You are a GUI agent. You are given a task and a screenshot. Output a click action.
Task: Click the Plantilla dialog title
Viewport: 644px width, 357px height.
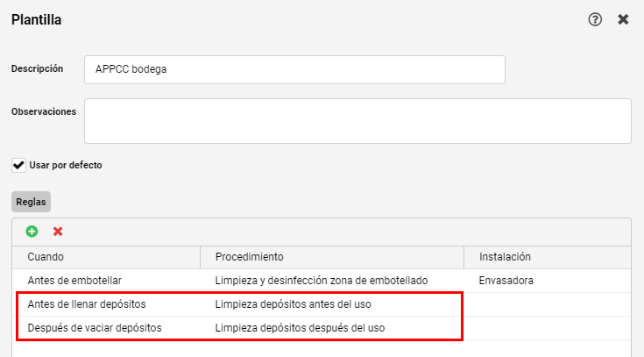[37, 20]
